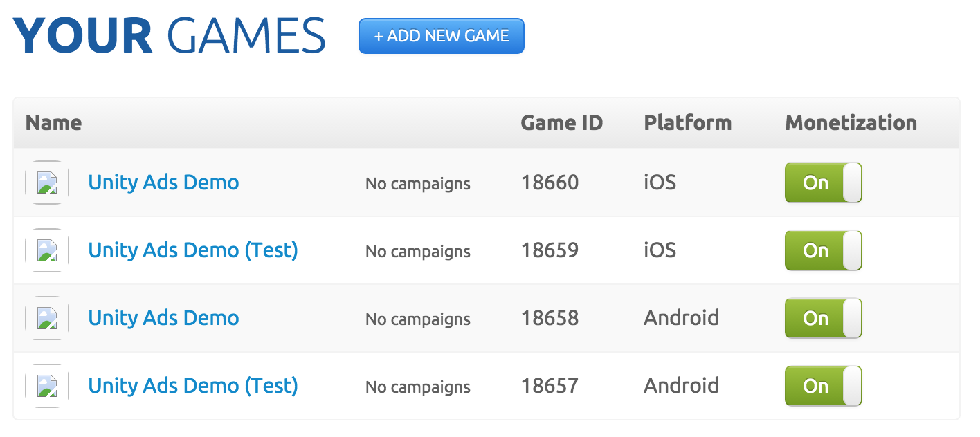Click the placeholder icon for game 18657
Screen dimensions: 980x437
pyautogui.click(x=47, y=386)
